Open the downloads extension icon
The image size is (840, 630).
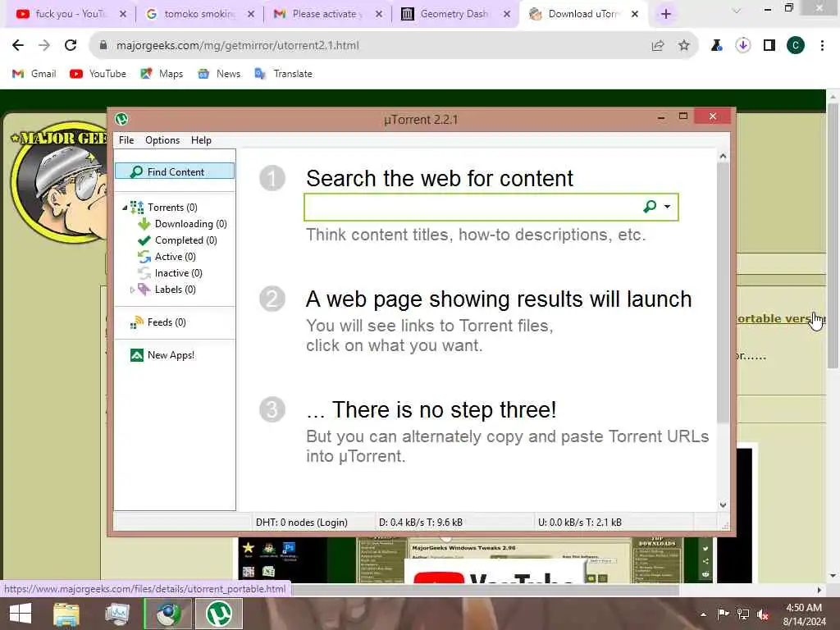pyautogui.click(x=743, y=46)
